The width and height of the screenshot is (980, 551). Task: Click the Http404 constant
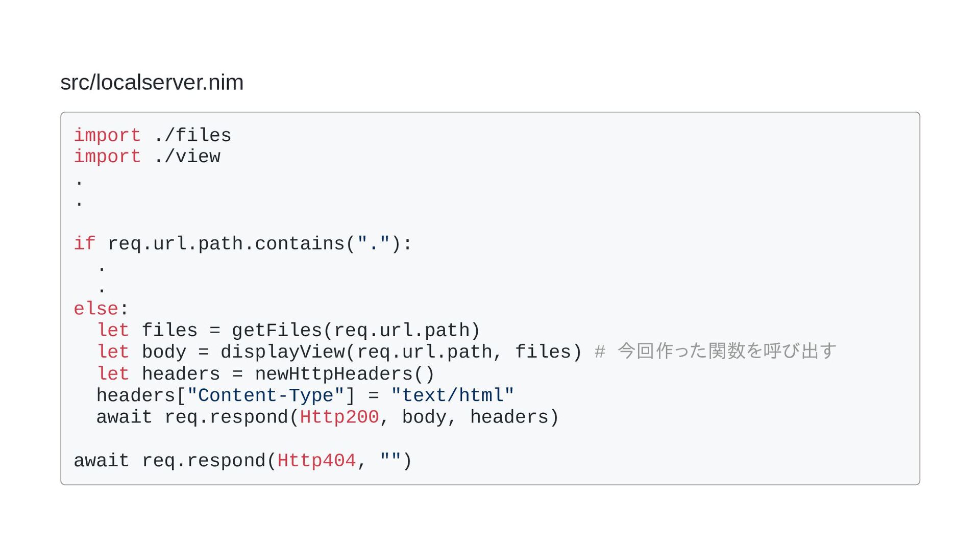tap(316, 461)
